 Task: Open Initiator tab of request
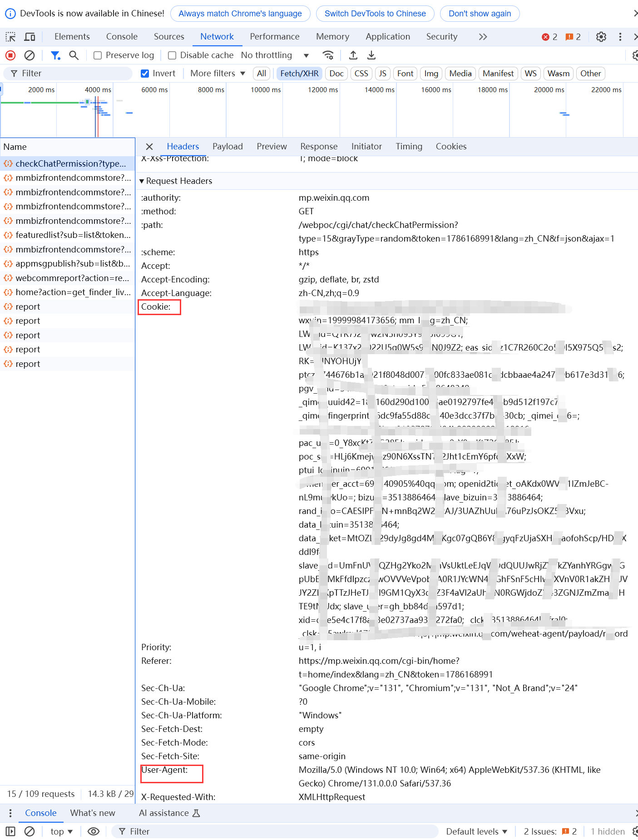click(366, 147)
